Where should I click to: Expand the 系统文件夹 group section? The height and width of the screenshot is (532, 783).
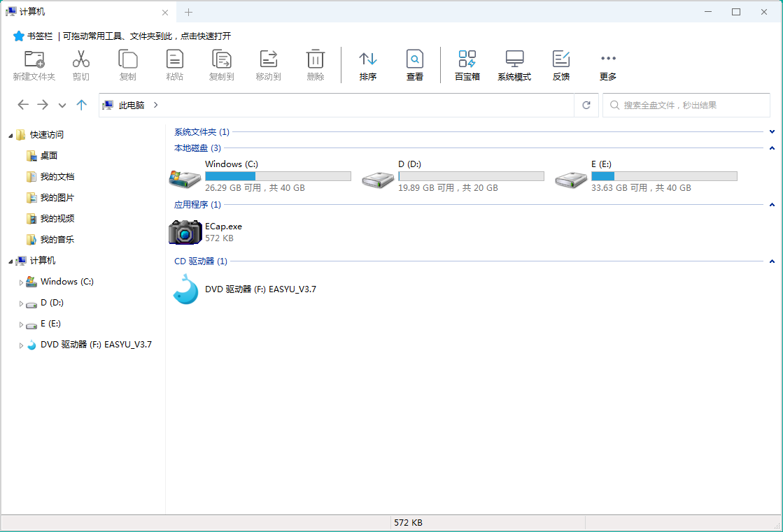(x=772, y=131)
